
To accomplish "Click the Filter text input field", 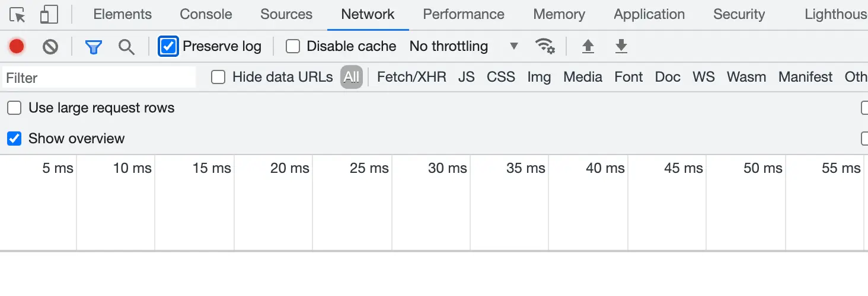I will pos(100,78).
